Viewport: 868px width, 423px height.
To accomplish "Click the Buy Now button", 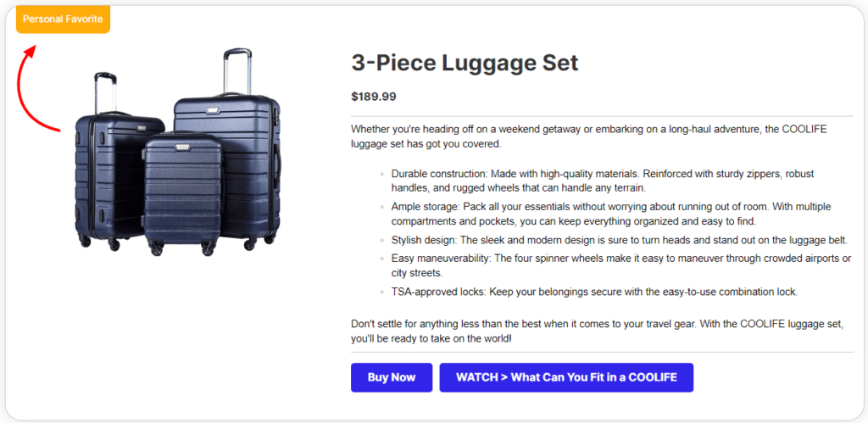I will (392, 377).
